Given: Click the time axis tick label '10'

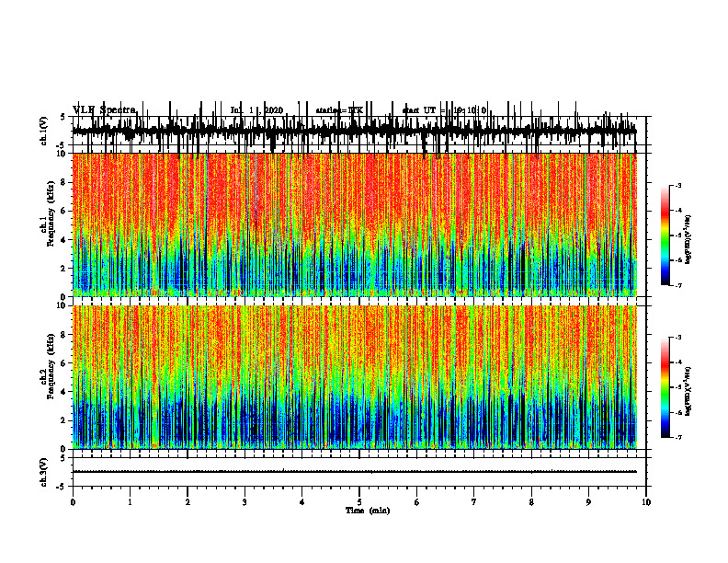Looking at the screenshot, I should pos(646,502).
